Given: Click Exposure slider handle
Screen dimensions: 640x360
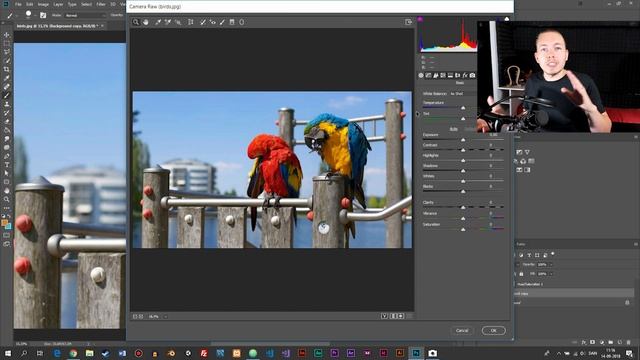Looking at the screenshot, I should (463, 140).
